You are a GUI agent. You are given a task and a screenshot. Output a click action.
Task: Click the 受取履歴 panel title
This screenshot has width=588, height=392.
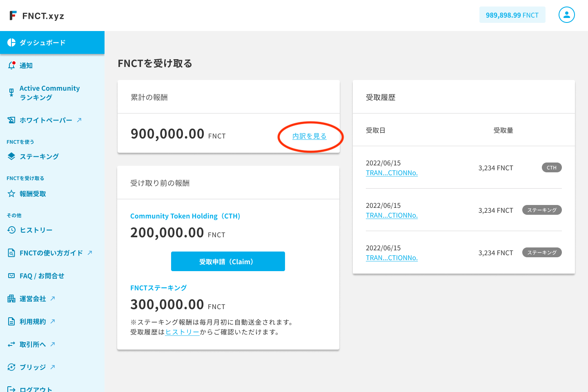381,97
